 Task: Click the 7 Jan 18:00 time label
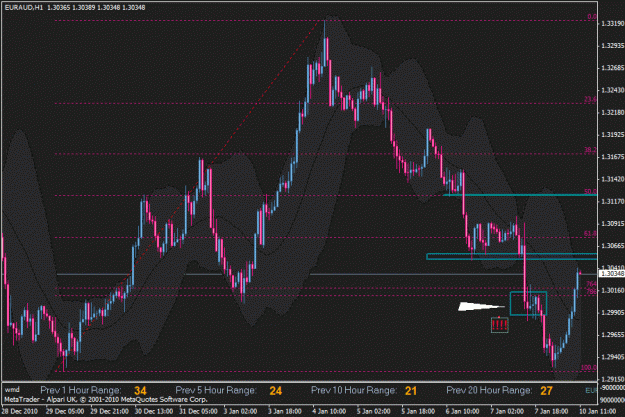pos(552,411)
